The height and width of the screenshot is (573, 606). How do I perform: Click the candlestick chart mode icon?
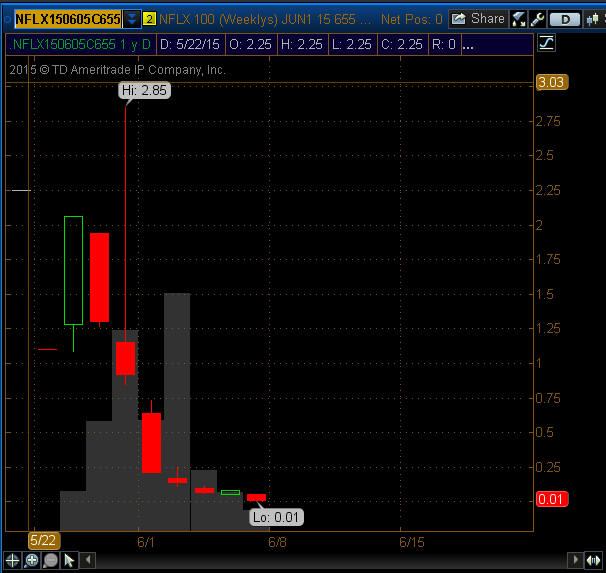[592, 19]
